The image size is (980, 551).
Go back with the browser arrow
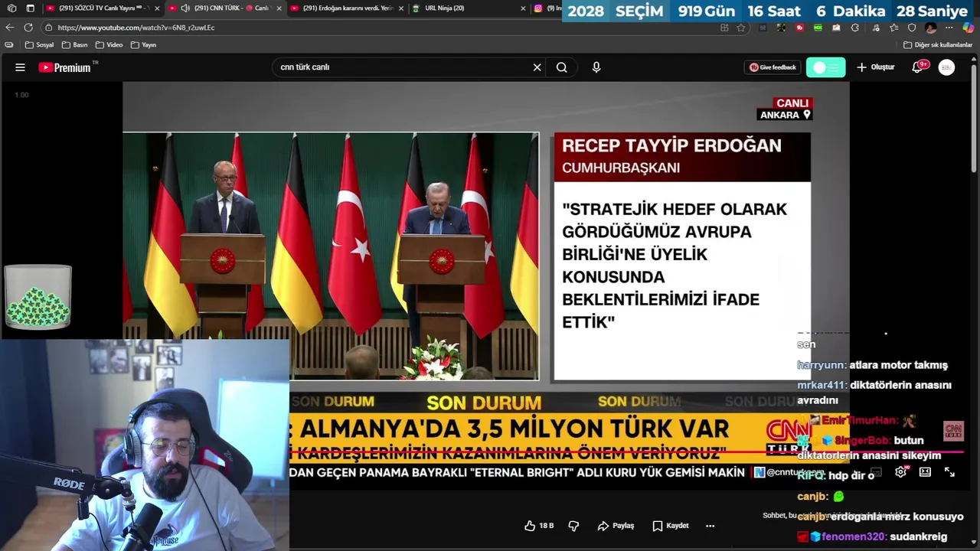tap(9, 28)
